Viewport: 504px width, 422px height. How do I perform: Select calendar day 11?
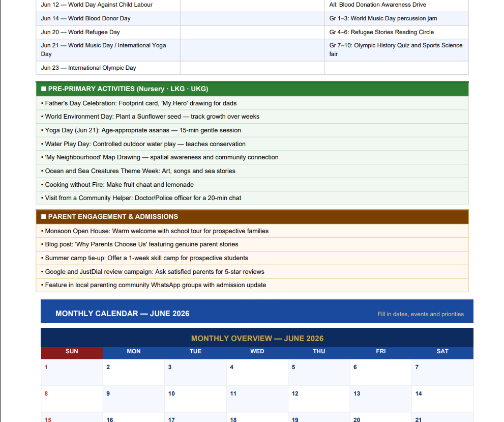(x=257, y=399)
